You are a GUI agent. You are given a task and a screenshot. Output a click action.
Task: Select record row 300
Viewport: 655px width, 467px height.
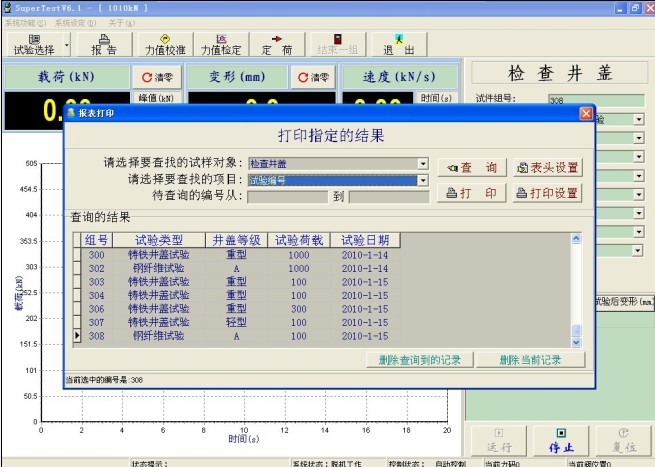[236, 255]
